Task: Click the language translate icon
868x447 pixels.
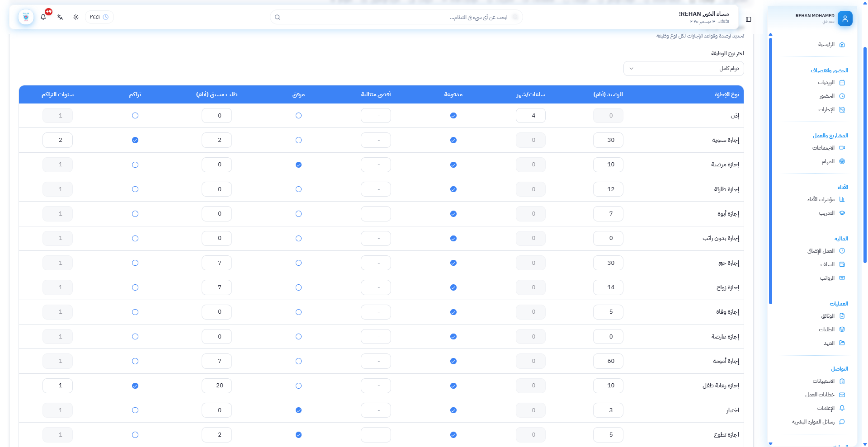Action: (60, 17)
